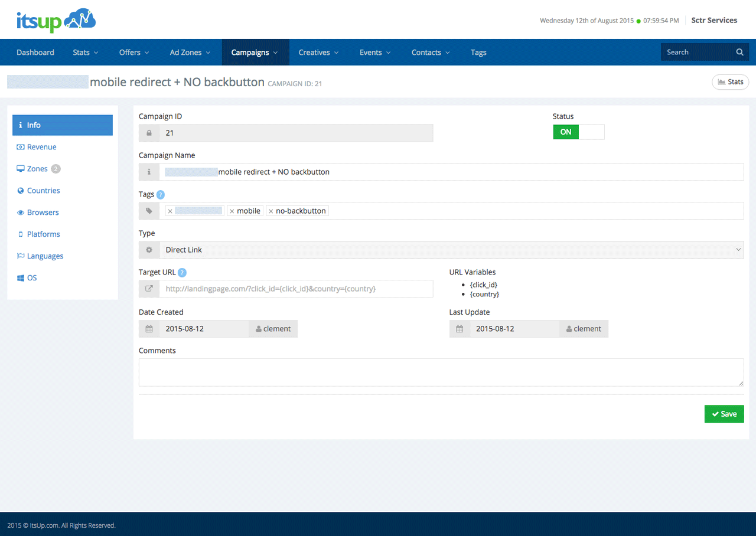Open the Type Direct Link dropdown
Image resolution: width=756 pixels, height=536 pixels.
point(451,250)
